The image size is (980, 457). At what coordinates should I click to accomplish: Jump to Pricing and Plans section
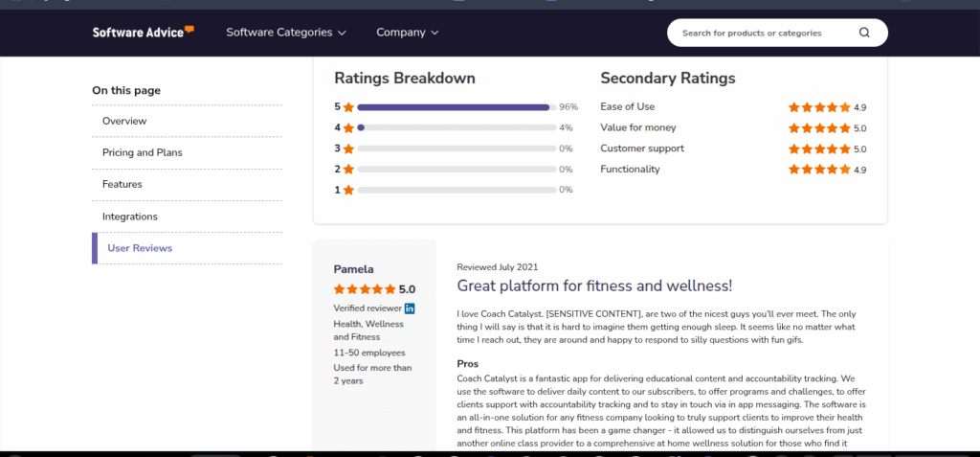click(x=143, y=152)
